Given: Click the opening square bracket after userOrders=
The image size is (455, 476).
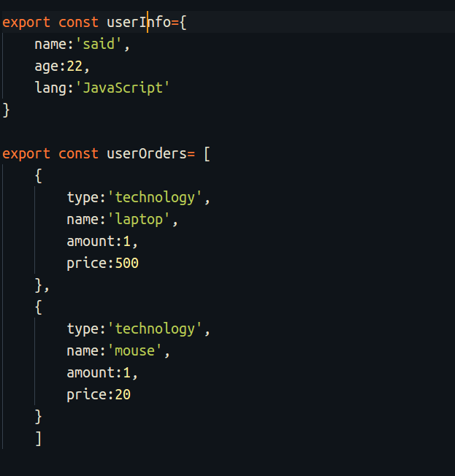Looking at the screenshot, I should tap(207, 153).
